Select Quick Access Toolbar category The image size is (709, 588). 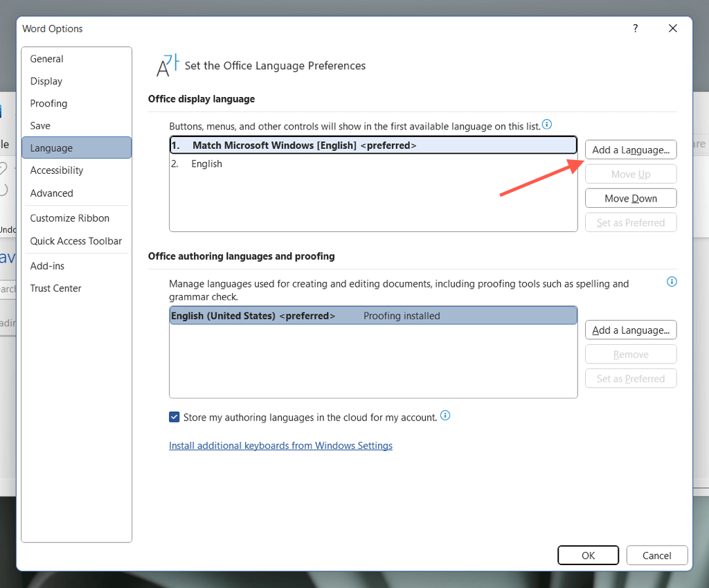pyautogui.click(x=75, y=241)
